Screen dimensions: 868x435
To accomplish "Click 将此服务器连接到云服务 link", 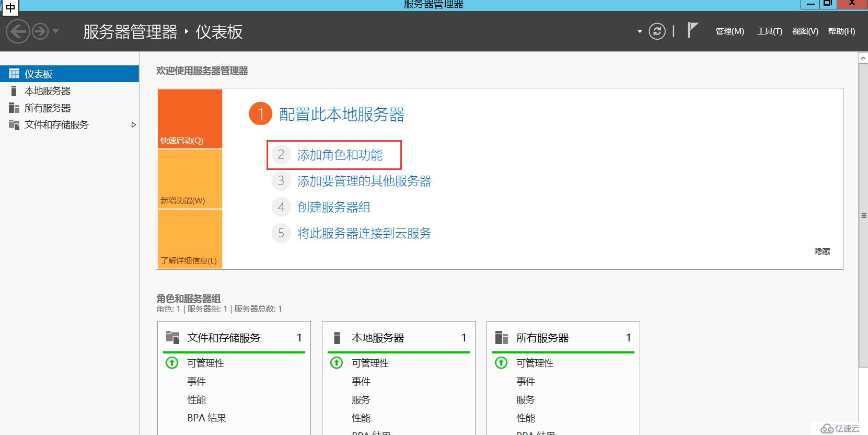I will click(x=364, y=233).
